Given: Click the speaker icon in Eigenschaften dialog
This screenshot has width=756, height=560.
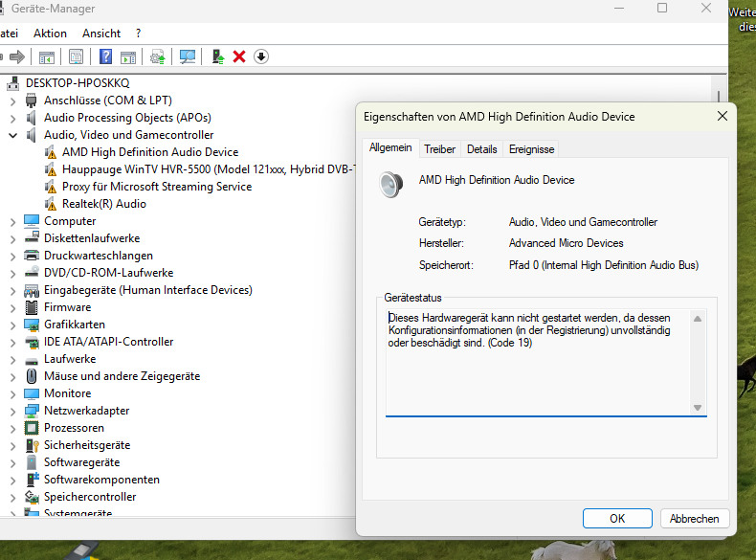Looking at the screenshot, I should (x=390, y=184).
